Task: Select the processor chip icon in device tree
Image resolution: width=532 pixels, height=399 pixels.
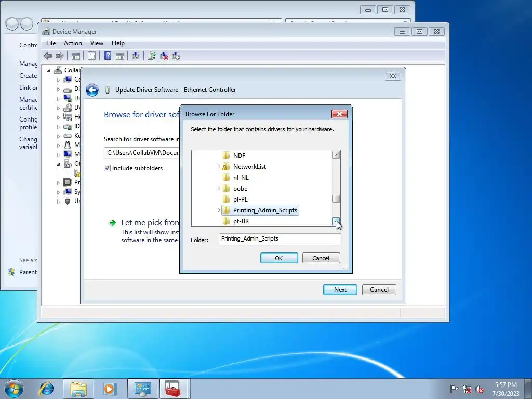Action: click(68, 182)
